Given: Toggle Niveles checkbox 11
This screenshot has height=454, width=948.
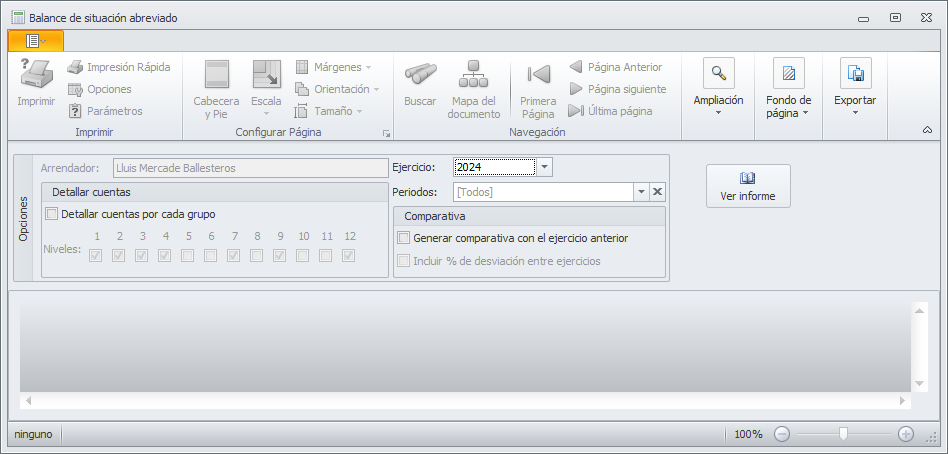Looking at the screenshot, I should (325, 256).
